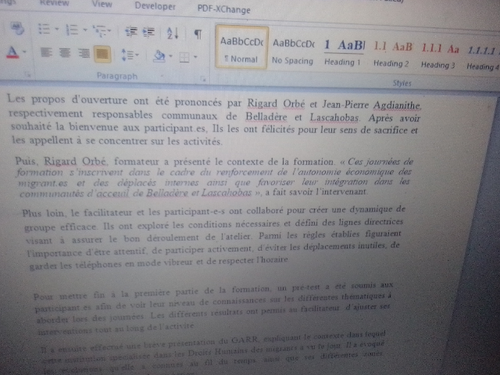Open the line spacing dropdown arrow
500x375 pixels.
[137, 55]
